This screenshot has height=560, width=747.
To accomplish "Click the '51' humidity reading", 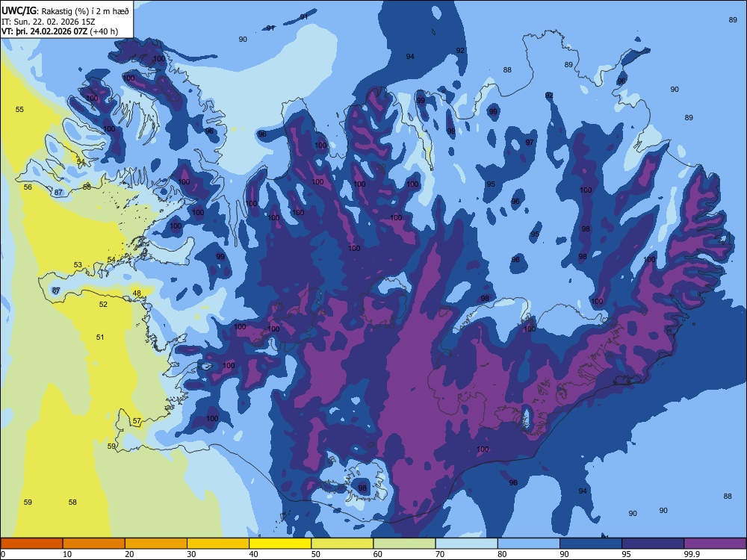I will pyautogui.click(x=100, y=337).
